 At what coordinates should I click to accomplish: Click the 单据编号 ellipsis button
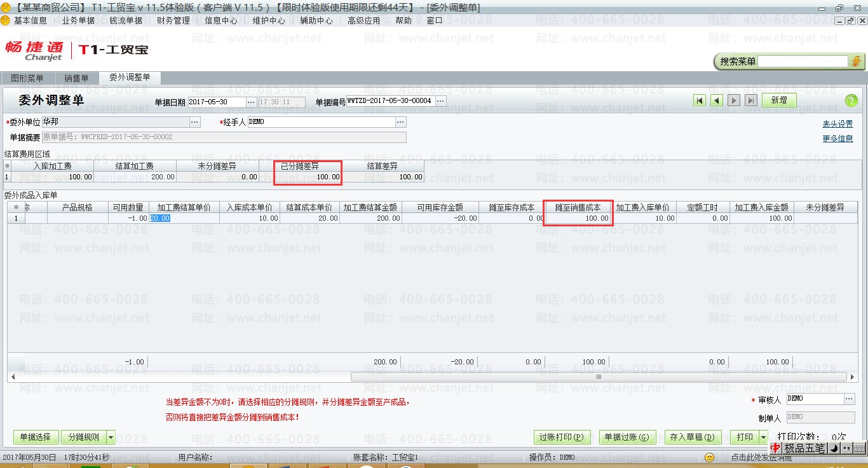tap(440, 102)
